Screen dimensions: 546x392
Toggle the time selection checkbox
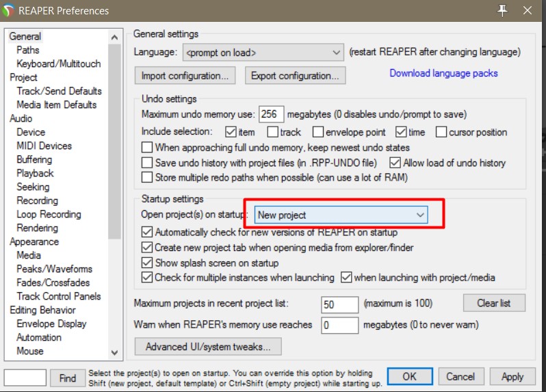click(x=401, y=132)
